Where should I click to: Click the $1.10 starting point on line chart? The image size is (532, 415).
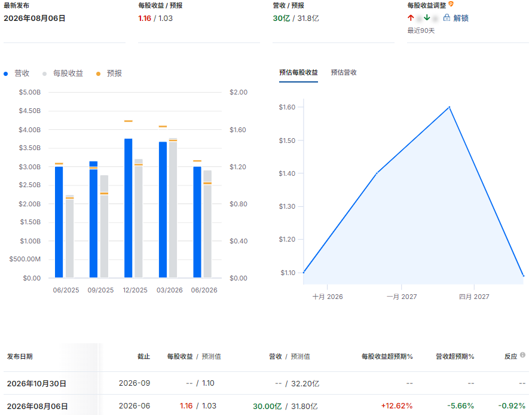tap(304, 272)
